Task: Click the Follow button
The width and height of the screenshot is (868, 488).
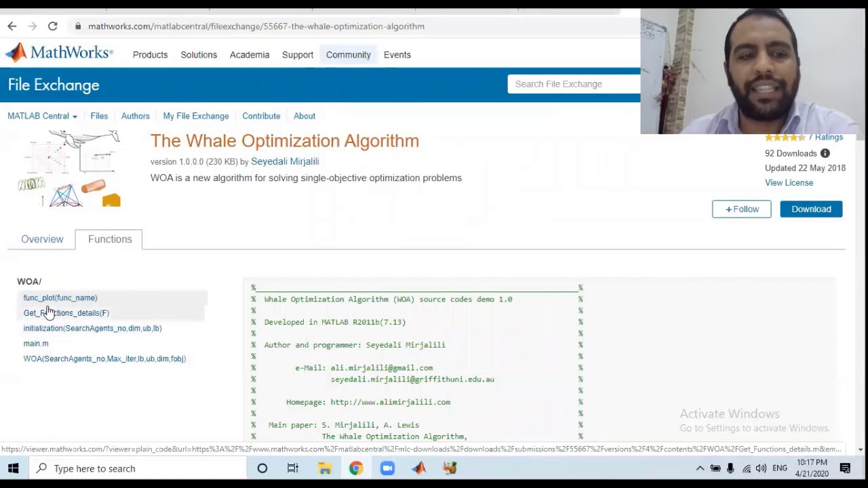Action: (x=742, y=209)
